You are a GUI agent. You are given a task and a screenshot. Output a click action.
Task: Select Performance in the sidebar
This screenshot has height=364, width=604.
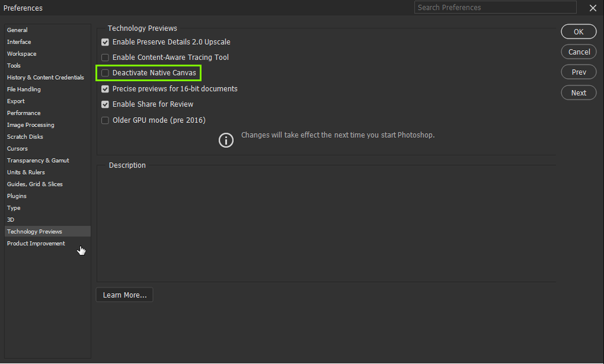click(24, 113)
